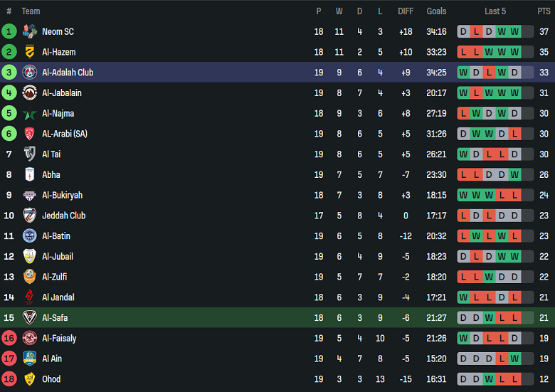Screen dimensions: 555x392
Task: Click the Al-Faisaly red club badge
Action: coord(30,339)
